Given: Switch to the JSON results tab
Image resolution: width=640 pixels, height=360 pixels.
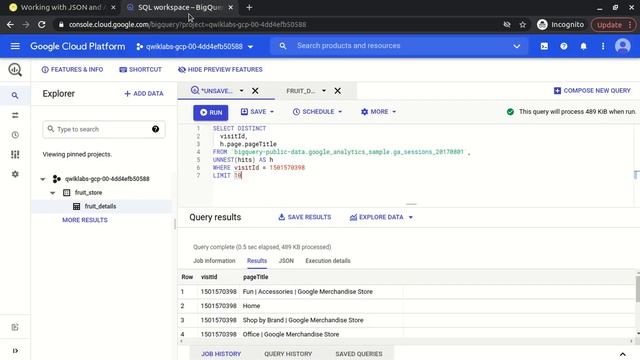Looking at the screenshot, I should tap(286, 261).
